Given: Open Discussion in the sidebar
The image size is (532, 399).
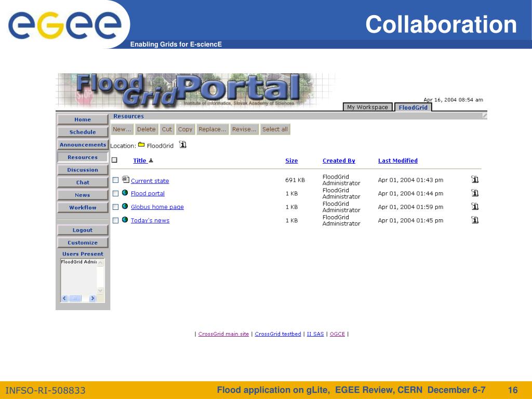Looking at the screenshot, I should pos(83,170).
